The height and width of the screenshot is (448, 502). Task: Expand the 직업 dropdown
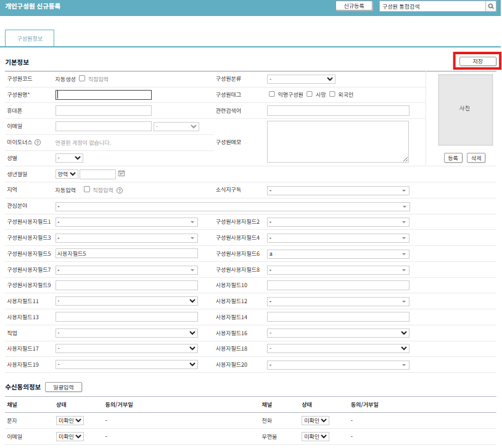coord(126,333)
